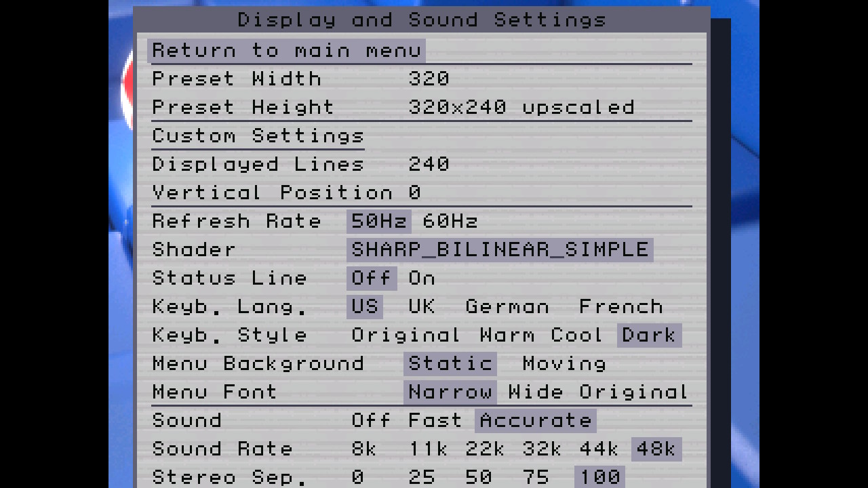Image resolution: width=868 pixels, height=488 pixels.
Task: Turn Status Line Off
Action: pos(372,278)
